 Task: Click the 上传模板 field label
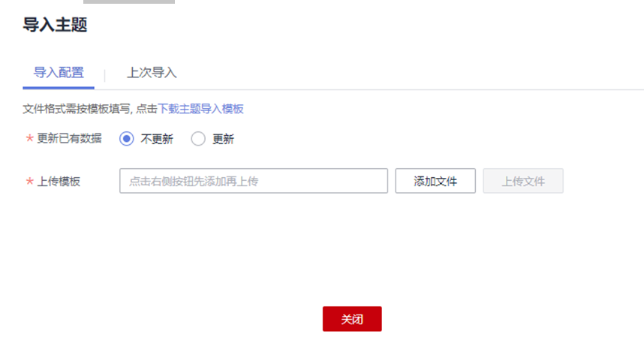click(59, 181)
